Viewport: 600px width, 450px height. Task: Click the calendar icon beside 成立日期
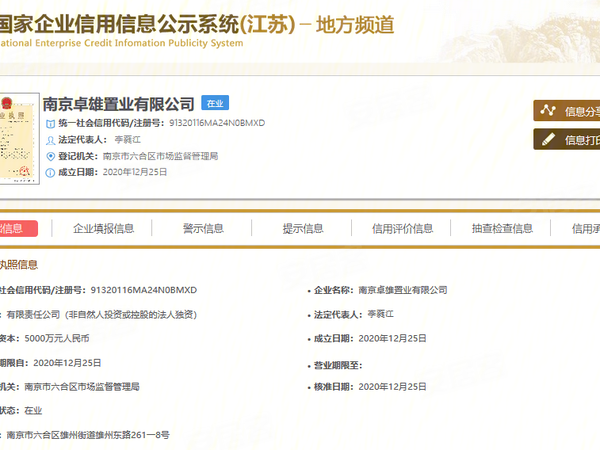[50, 172]
